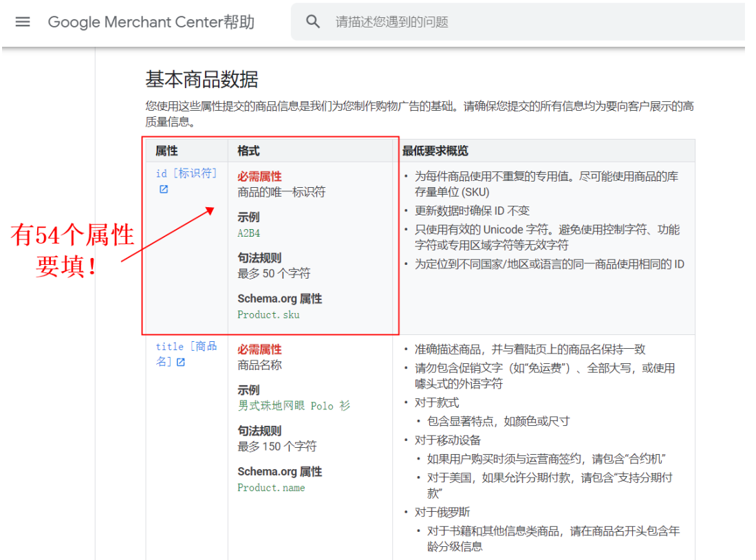Open the Google Merchant Center帮助 home title
756x560 pixels.
point(151,22)
